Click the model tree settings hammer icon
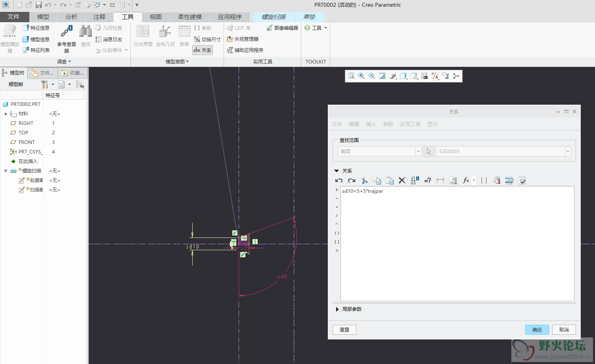The height and width of the screenshot is (364, 595). point(44,84)
